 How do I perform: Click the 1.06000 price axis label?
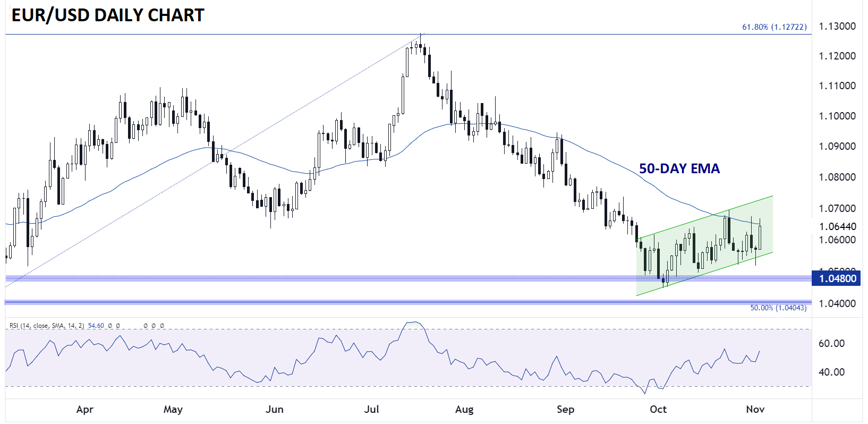(x=838, y=240)
